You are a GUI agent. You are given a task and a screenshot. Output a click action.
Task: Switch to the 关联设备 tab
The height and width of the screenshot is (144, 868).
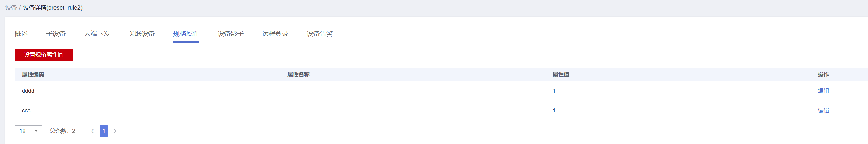[x=142, y=34]
